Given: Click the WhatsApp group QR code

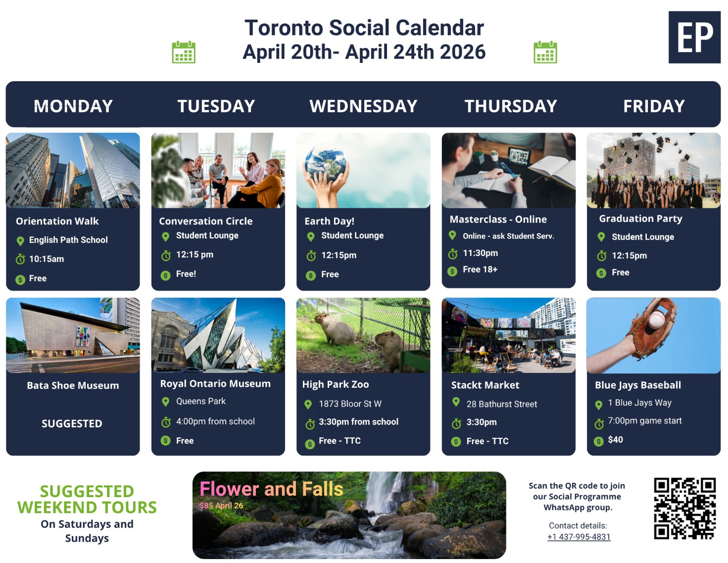Looking at the screenshot, I should pyautogui.click(x=684, y=508).
